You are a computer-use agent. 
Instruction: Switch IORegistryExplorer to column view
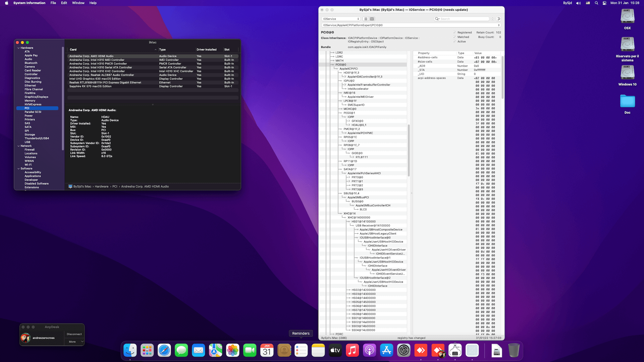[372, 19]
